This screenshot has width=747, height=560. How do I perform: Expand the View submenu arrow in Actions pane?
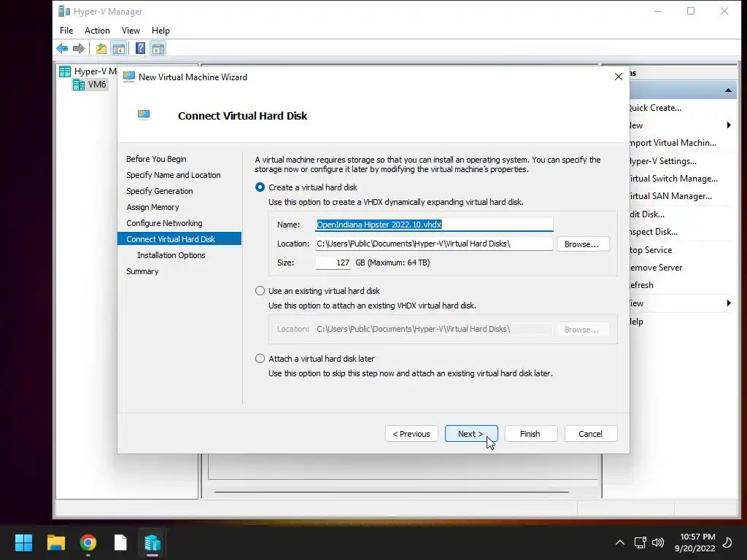click(x=729, y=303)
